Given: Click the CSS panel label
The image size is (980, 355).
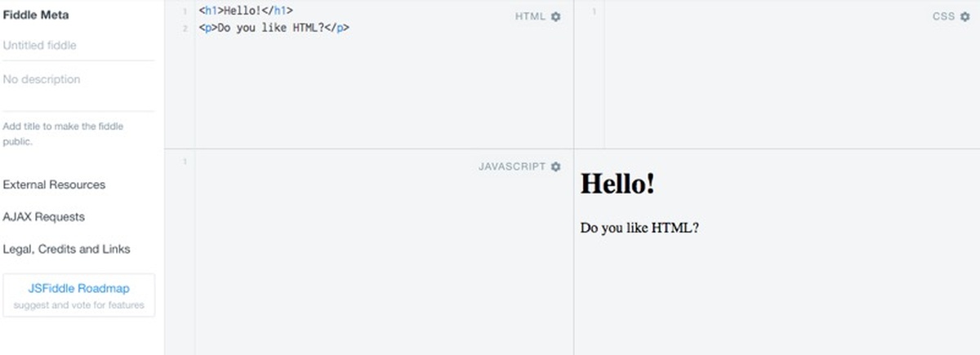Looking at the screenshot, I should (x=943, y=16).
